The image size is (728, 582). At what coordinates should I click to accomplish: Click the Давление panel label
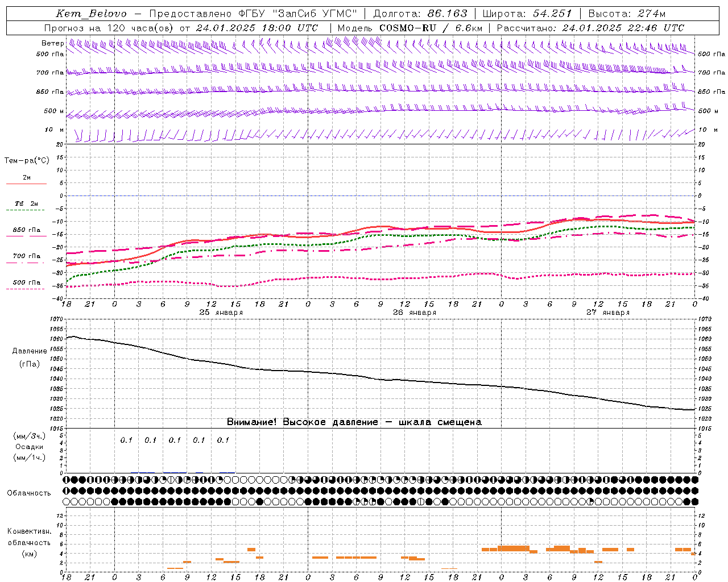pos(30,351)
